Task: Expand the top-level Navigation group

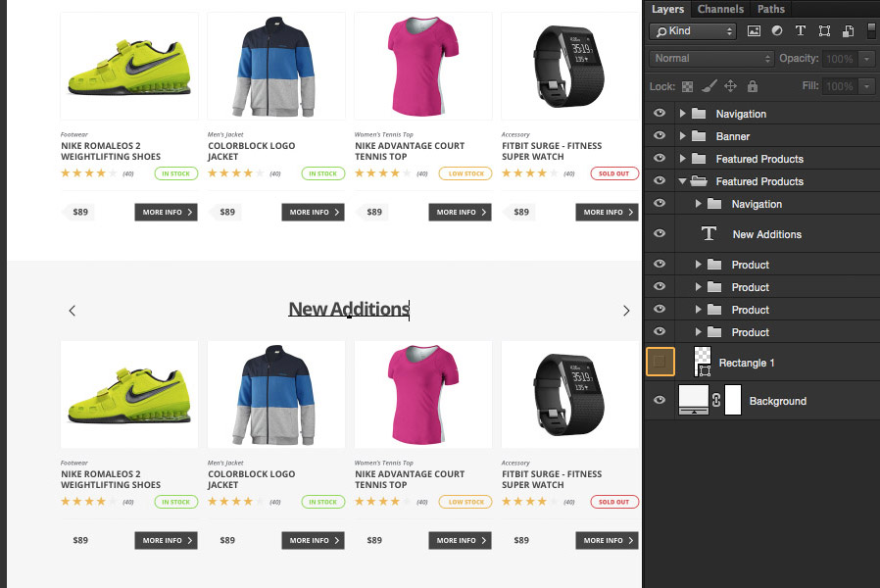Action: point(682,114)
